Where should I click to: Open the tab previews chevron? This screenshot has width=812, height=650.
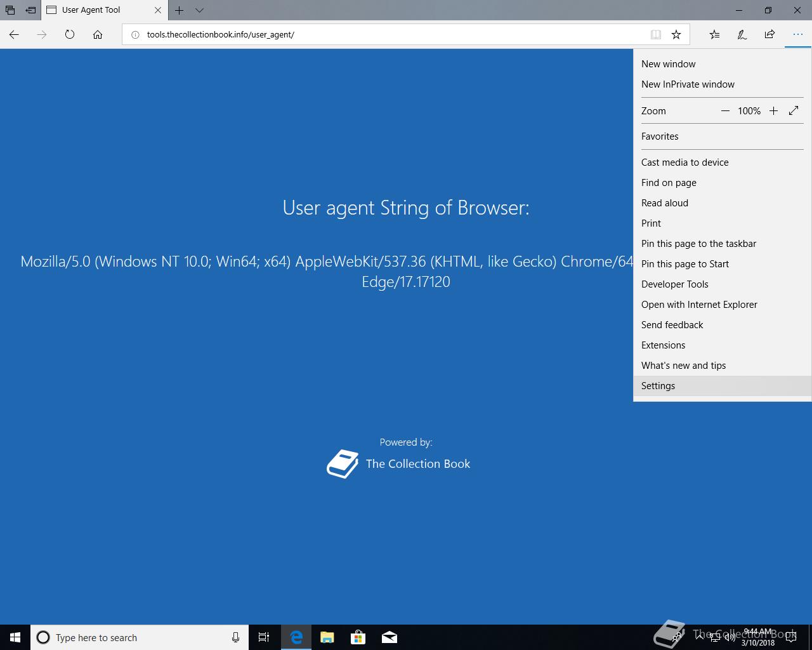[x=199, y=10]
